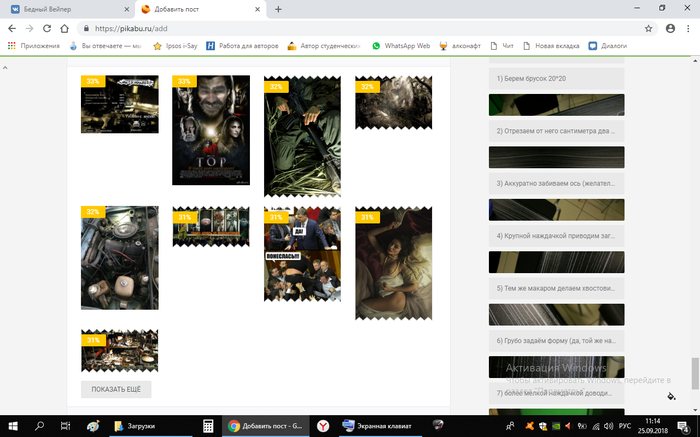This screenshot has height=437, width=700.
Task: Select the image below step 3 text
Action: point(556,210)
